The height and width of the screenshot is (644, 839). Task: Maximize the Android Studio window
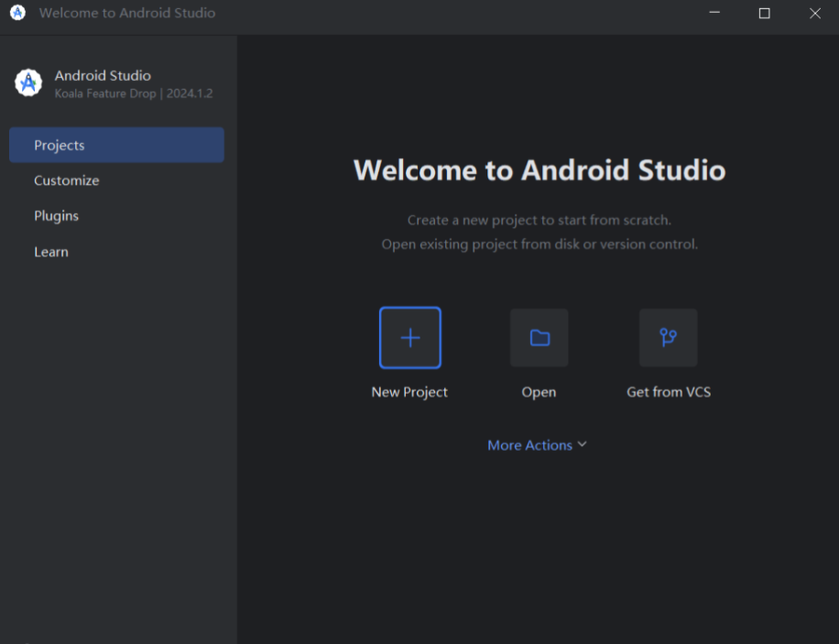[765, 13]
